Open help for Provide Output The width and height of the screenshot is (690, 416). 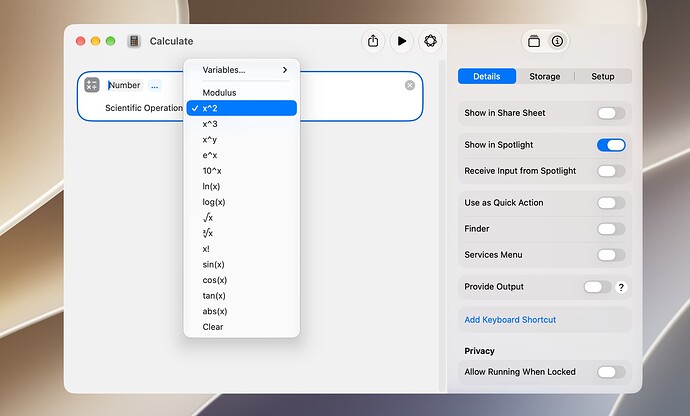coord(621,287)
